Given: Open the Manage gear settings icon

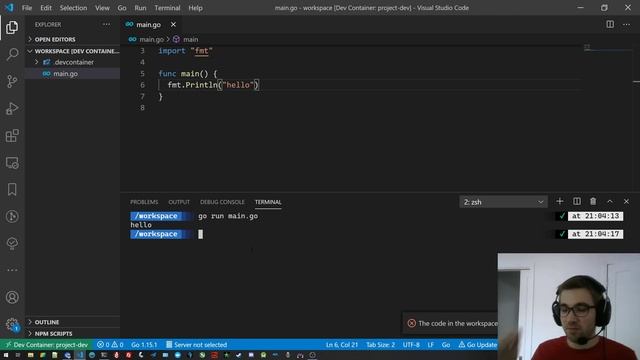Looking at the screenshot, I should (x=12, y=325).
